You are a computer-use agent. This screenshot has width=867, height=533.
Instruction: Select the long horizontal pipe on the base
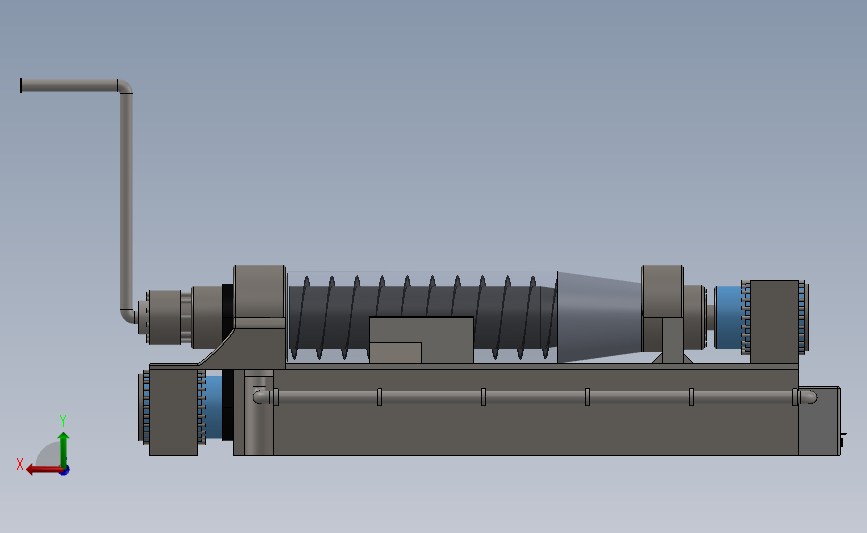coord(535,397)
